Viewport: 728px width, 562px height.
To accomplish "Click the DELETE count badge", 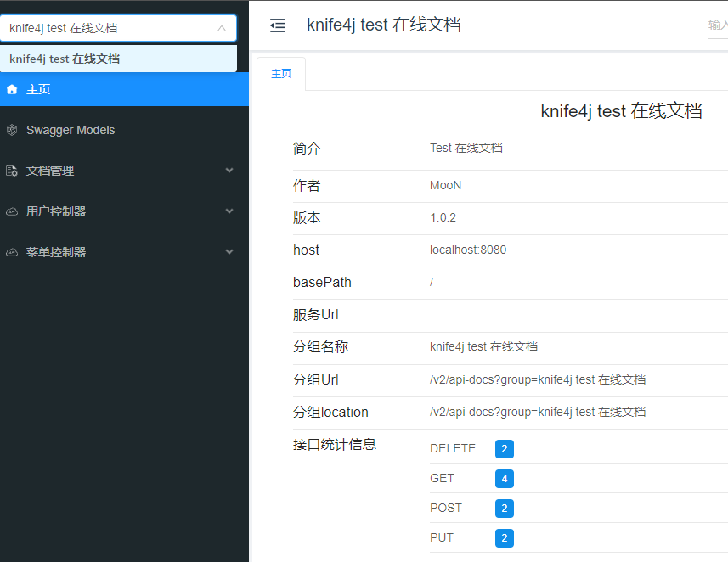I will pyautogui.click(x=505, y=449).
